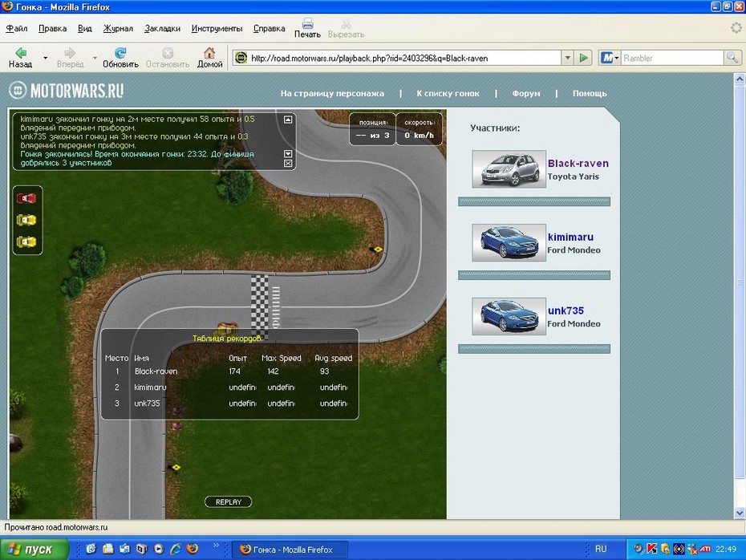This screenshot has height=560, width=746.
Task: Click the Гонка - Mozilla Firefox taskbar button
Action: (290, 550)
